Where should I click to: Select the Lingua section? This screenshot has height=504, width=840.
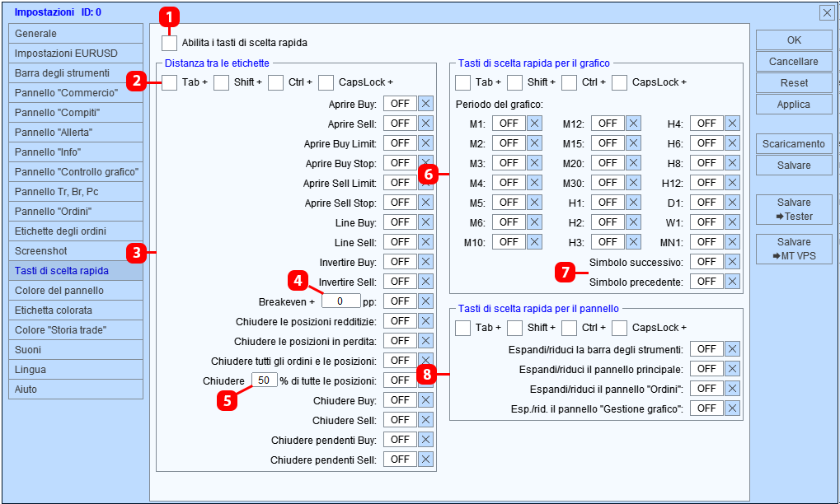pyautogui.click(x=76, y=371)
